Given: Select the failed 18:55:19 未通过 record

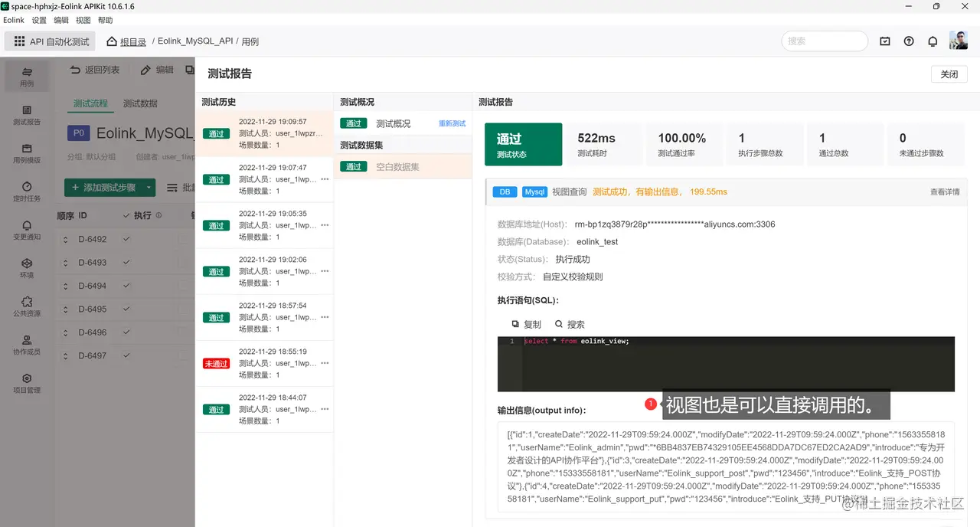Looking at the screenshot, I should point(264,363).
